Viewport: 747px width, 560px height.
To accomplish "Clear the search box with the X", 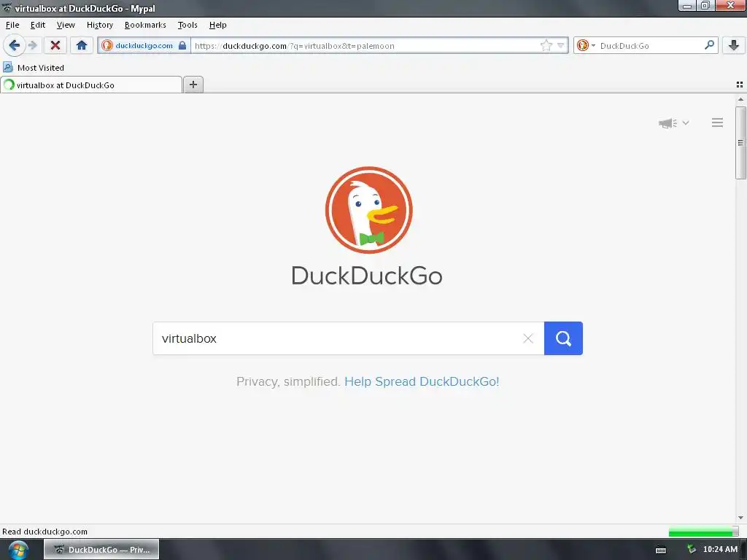I will click(528, 338).
